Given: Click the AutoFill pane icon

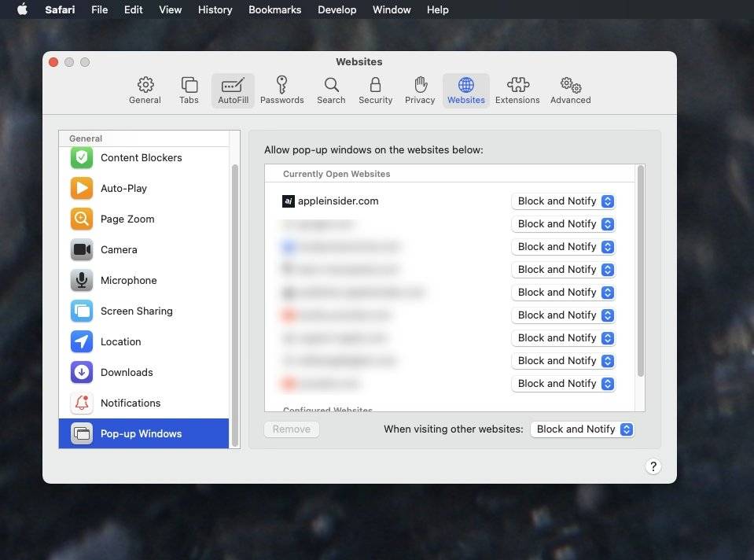Looking at the screenshot, I should click(233, 88).
